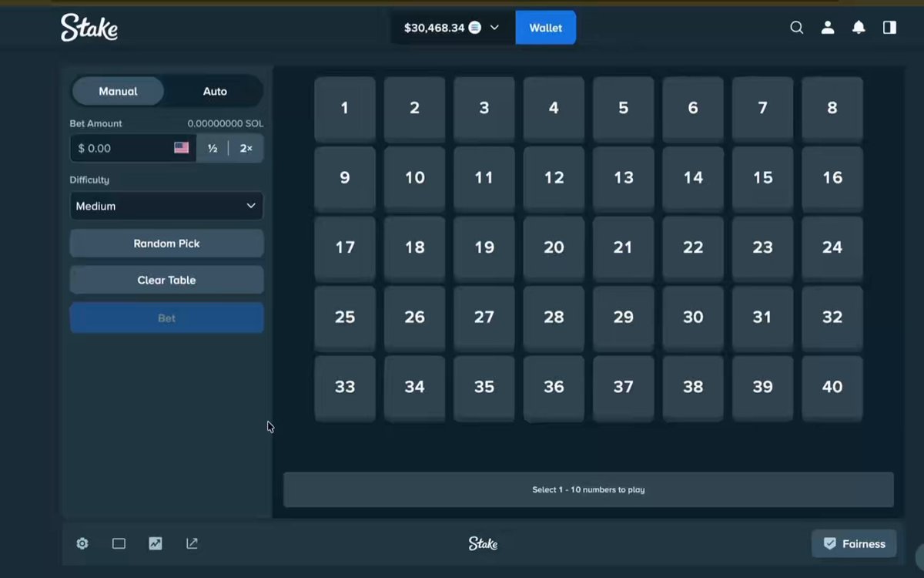
Task: Open the notifications bell
Action: (859, 28)
